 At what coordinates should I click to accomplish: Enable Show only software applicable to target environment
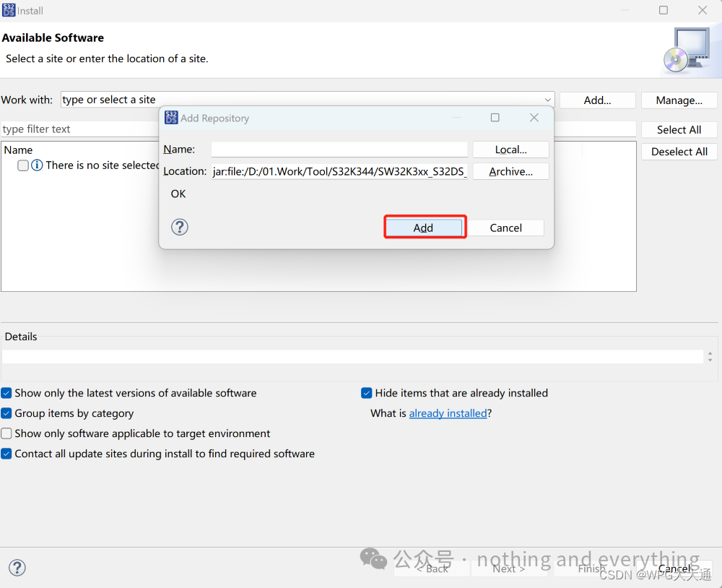6,433
